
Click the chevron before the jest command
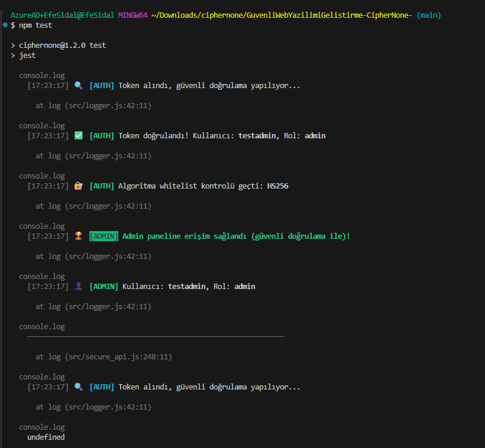tap(12, 55)
